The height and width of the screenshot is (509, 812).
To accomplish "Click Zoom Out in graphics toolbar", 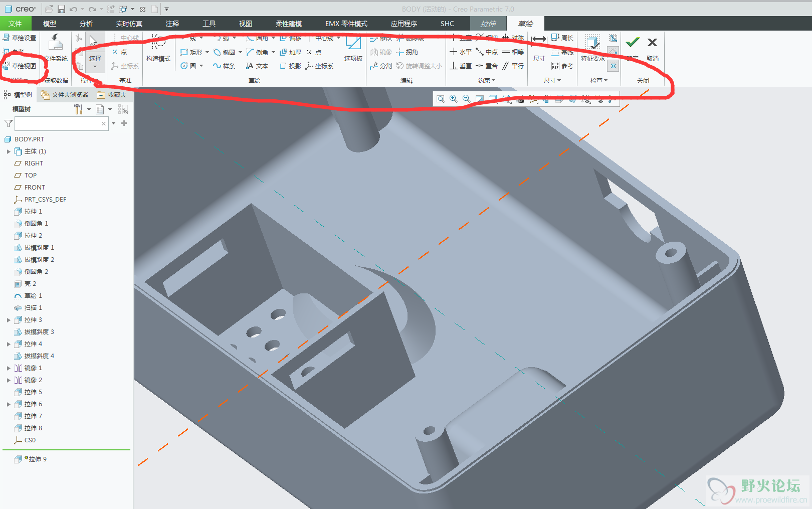I will (467, 99).
